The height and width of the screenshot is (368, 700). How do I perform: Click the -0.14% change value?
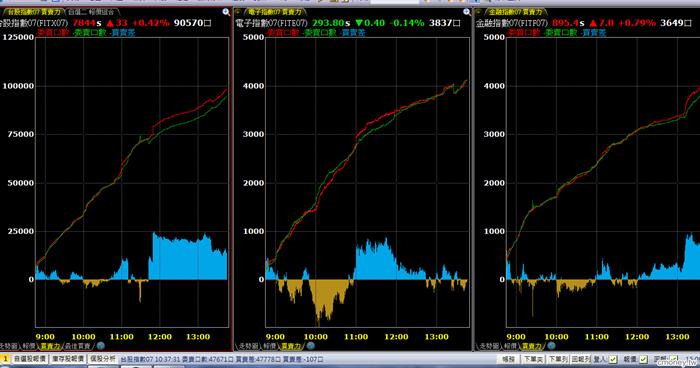(407, 23)
